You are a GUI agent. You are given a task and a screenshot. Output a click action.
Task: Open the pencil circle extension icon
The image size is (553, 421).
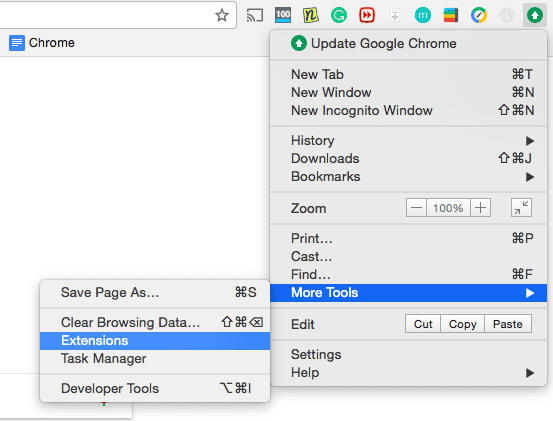click(x=479, y=15)
